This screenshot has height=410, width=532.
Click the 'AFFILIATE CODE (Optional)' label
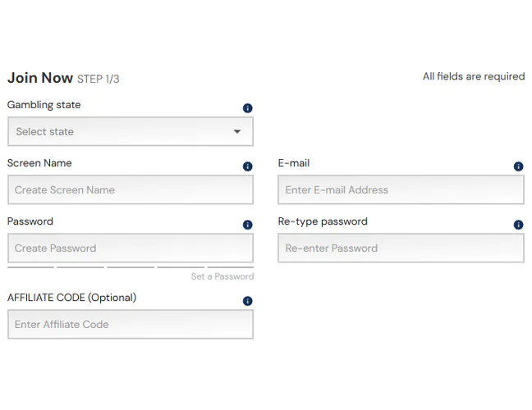point(72,298)
